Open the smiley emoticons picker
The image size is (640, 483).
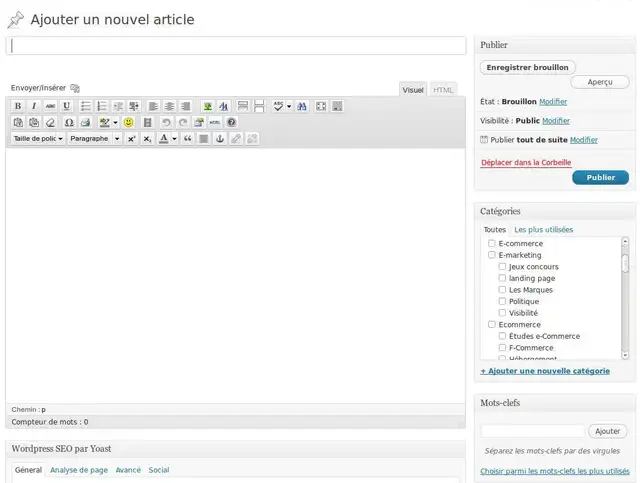click(128, 122)
